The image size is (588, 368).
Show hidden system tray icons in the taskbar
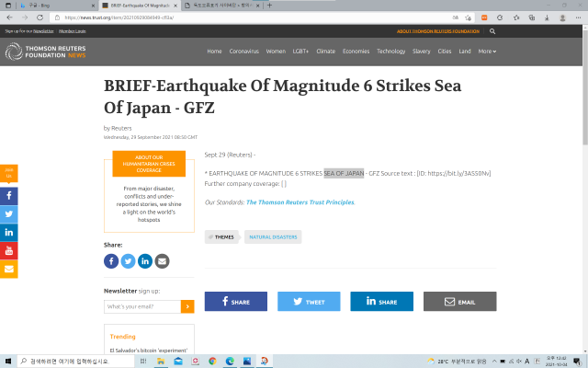[x=430, y=361]
